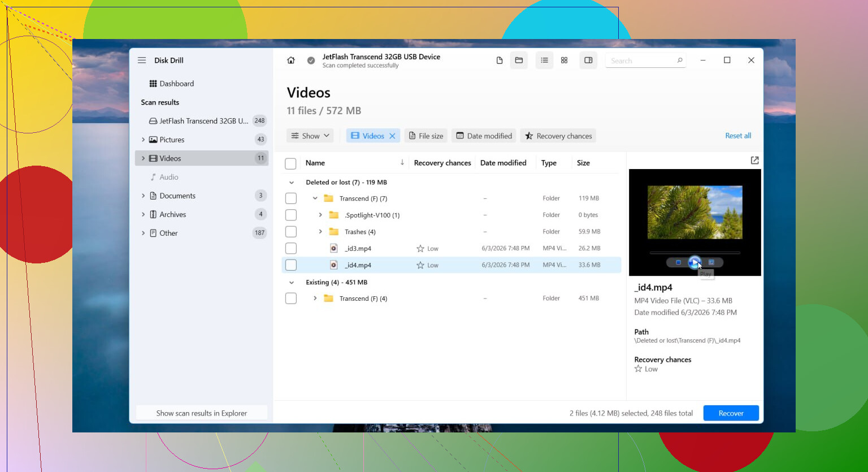Viewport: 868px width, 472px height.
Task: Expand the Archives sidebar item
Action: 143,214
